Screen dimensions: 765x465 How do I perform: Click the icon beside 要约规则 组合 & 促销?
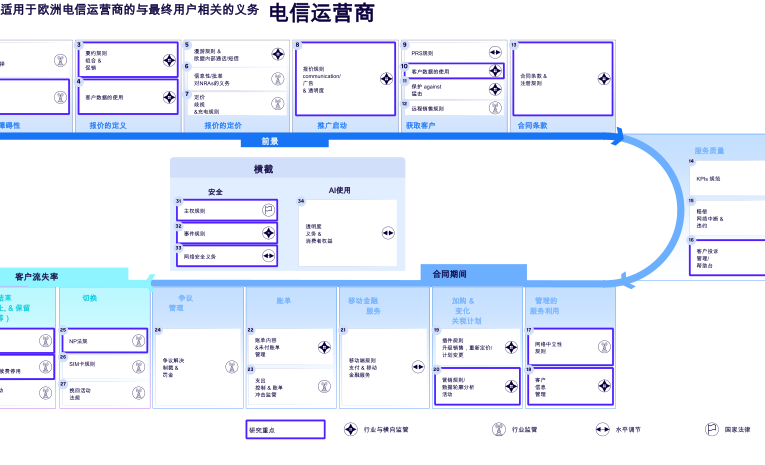[168, 60]
